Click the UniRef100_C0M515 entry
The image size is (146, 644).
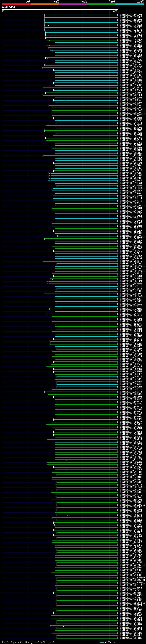tap(131, 304)
